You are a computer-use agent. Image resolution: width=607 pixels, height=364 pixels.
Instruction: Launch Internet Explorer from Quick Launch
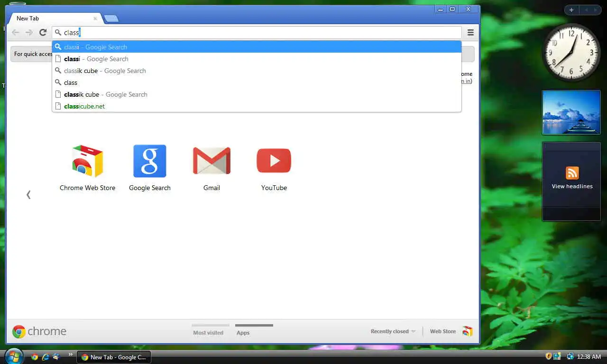[x=46, y=357]
